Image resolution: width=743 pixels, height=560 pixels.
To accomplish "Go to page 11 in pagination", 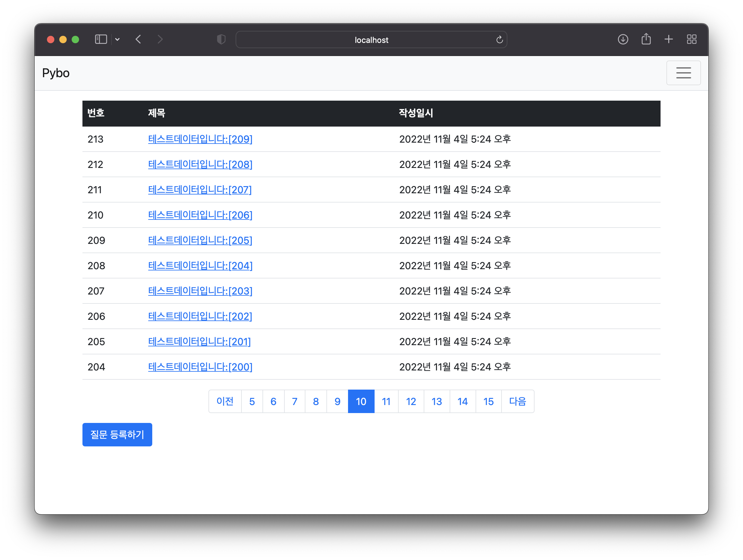I will tap(386, 401).
